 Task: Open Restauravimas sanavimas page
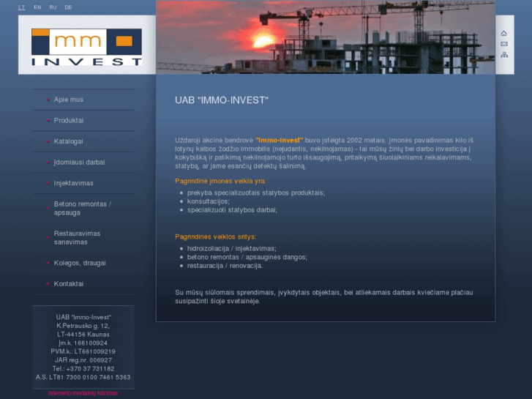pos(77,238)
